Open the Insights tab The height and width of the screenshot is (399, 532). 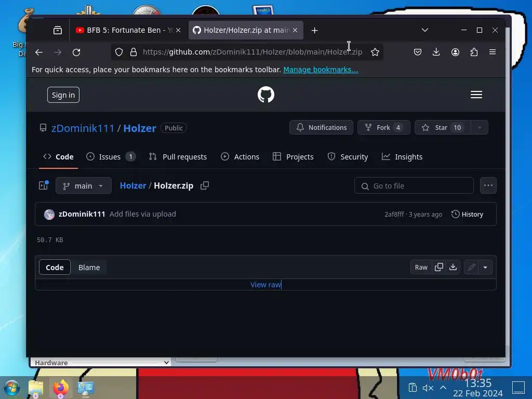(402, 157)
